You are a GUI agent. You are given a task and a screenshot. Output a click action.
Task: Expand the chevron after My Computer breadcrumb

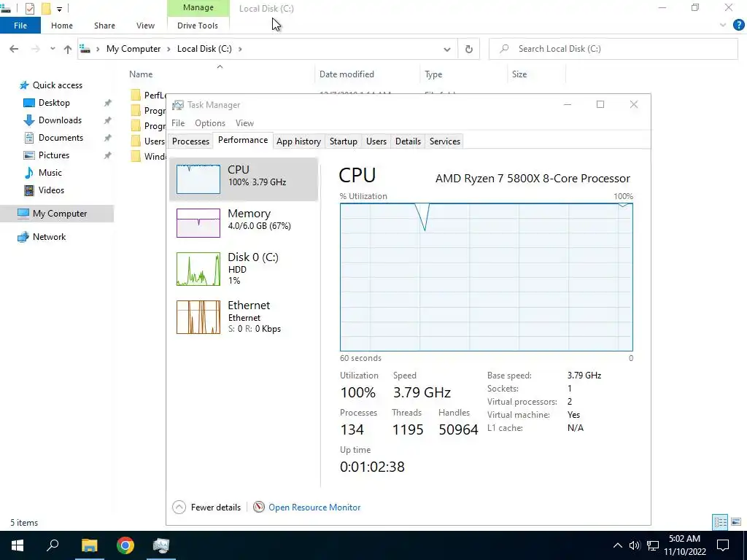169,49
